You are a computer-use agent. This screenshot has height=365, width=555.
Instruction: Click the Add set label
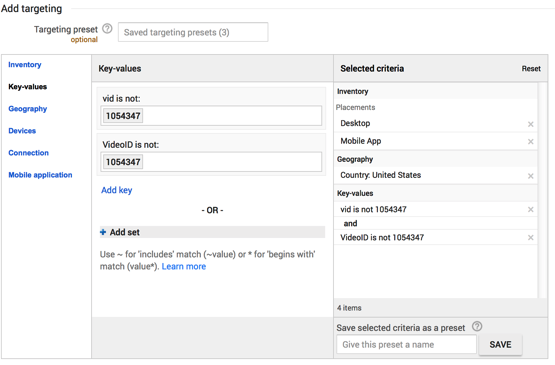(x=125, y=232)
